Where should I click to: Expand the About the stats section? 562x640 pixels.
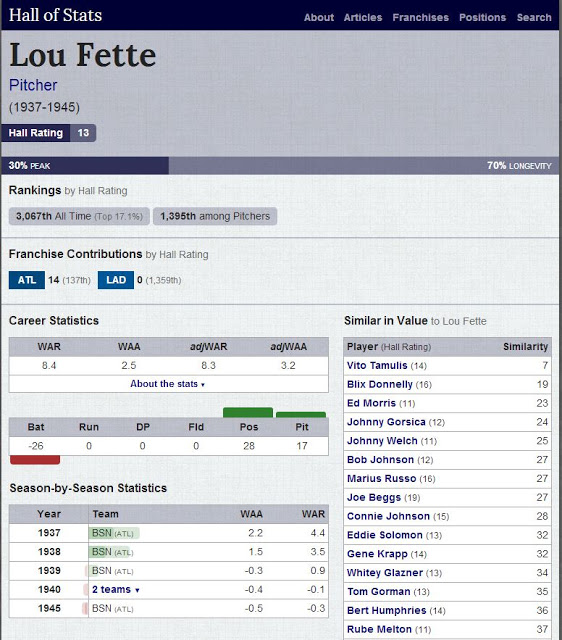click(167, 384)
